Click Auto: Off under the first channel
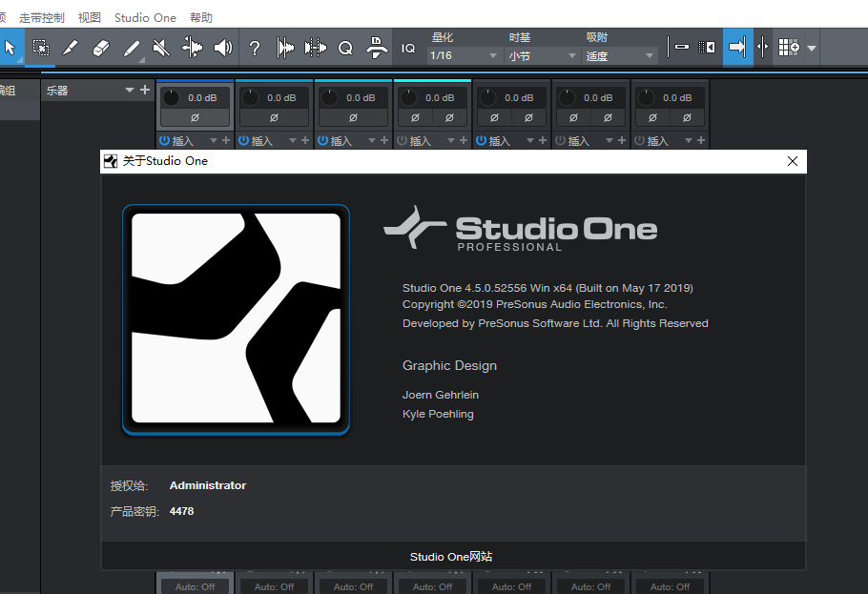This screenshot has height=594, width=868. 195,586
